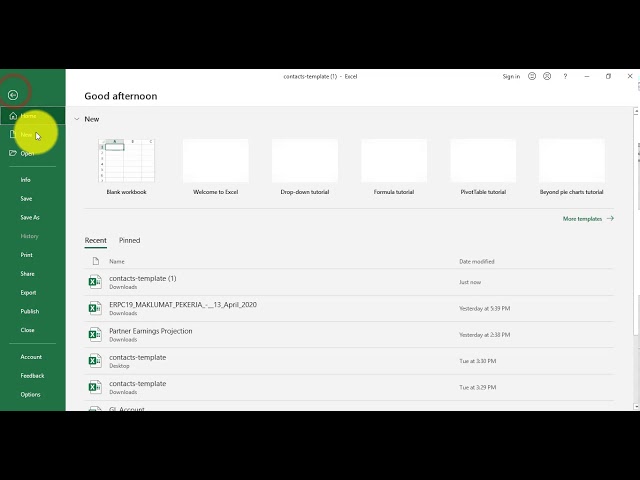Choose Save As in the sidebar
This screenshot has height=480, width=640.
coord(30,217)
